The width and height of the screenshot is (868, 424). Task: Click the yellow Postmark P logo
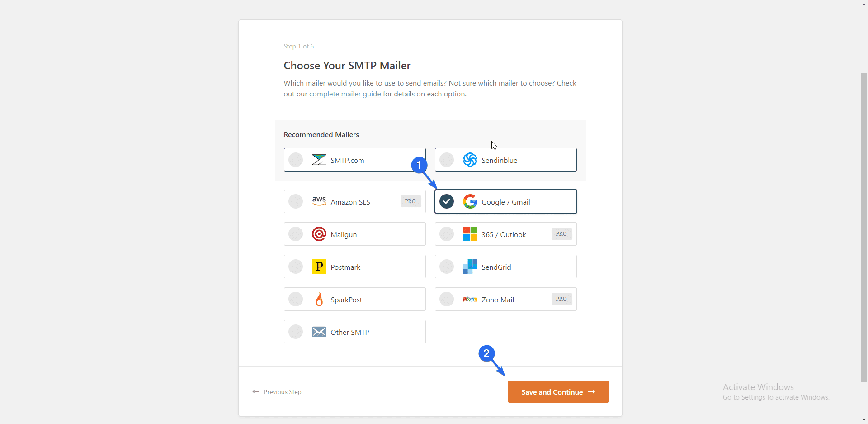click(x=319, y=267)
